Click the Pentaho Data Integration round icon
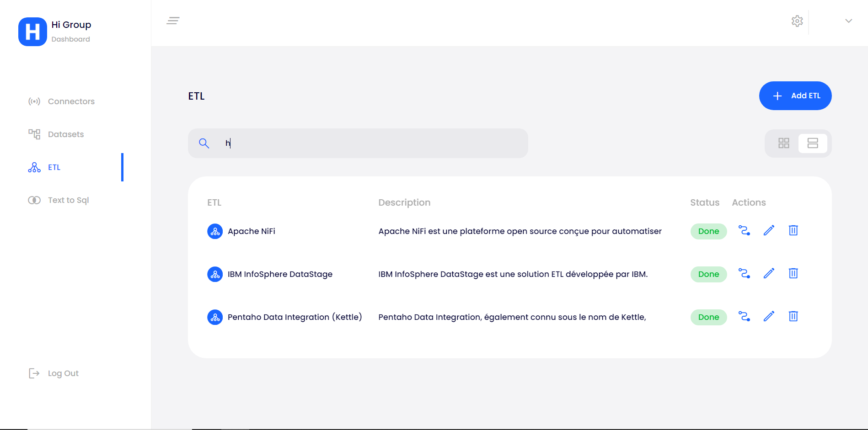 coord(215,317)
